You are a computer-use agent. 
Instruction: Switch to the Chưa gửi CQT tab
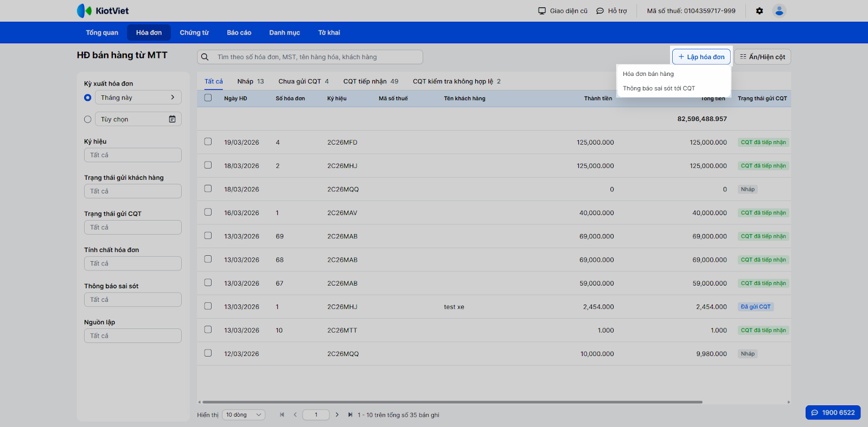(303, 81)
